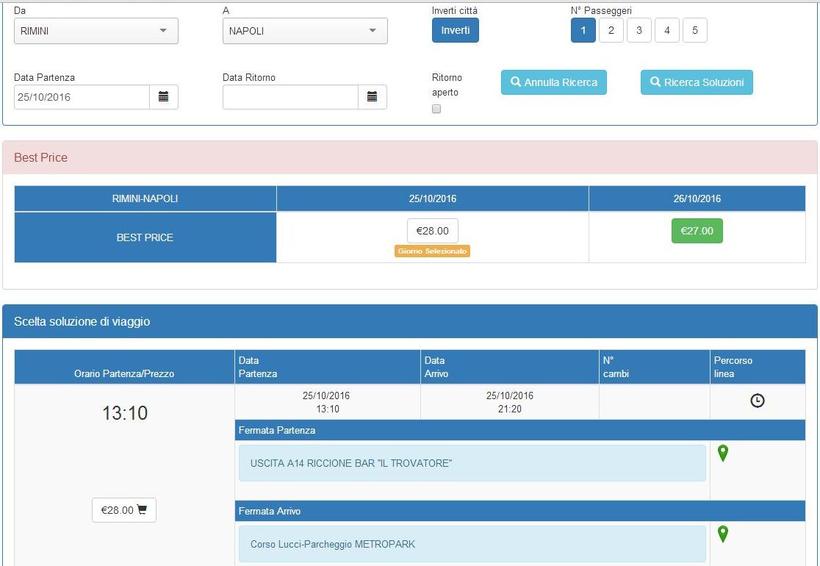Select 3 passengers

639,31
